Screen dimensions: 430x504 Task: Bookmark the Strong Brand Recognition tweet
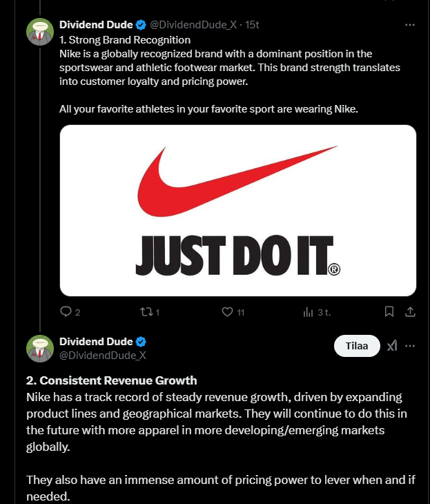389,312
